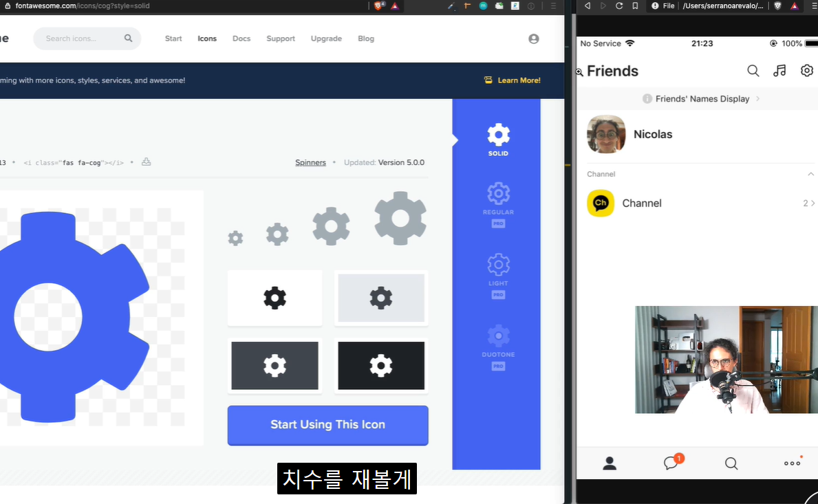Click the smallest gray cog size preview

coord(236,238)
